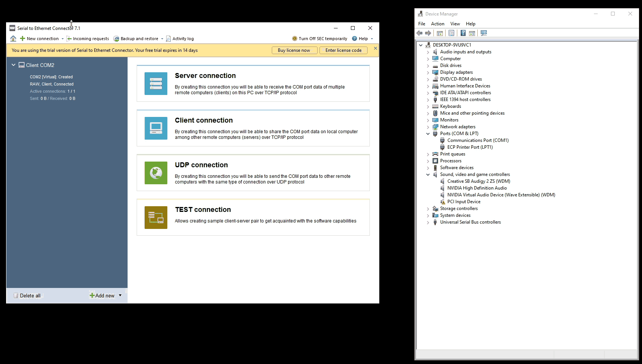Click the Delete all button
This screenshot has width=642, height=364.
click(27, 296)
